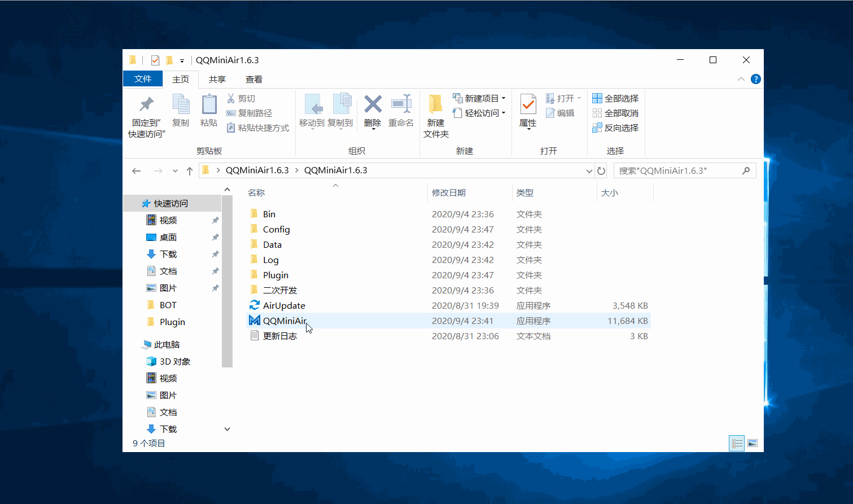Click the blue Help question mark icon

[x=756, y=79]
